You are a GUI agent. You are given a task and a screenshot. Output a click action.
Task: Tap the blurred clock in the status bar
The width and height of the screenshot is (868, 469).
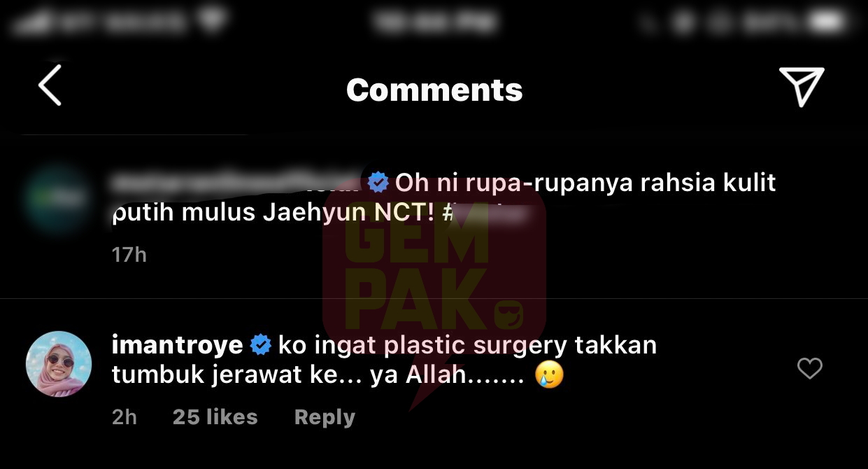coord(434,22)
